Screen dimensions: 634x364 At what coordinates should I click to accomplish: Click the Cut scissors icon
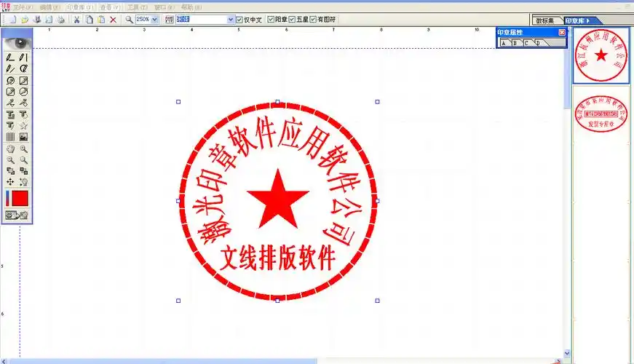pos(76,20)
